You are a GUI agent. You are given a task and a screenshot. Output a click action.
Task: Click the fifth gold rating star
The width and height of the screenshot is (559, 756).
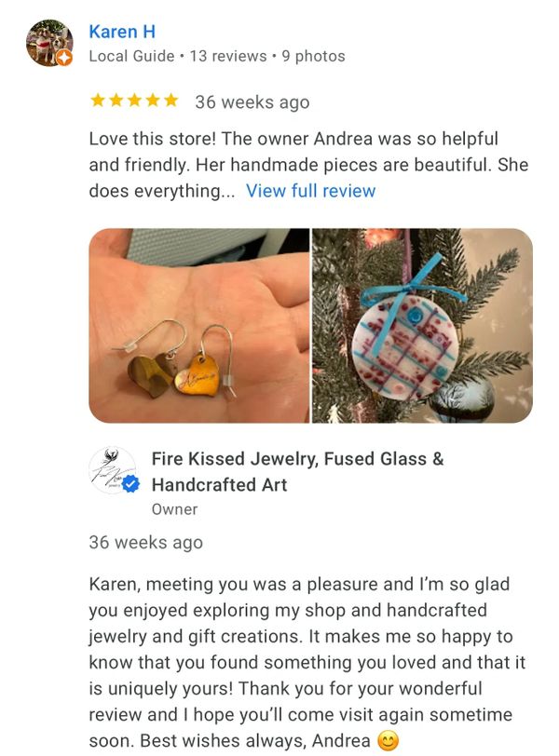point(170,101)
